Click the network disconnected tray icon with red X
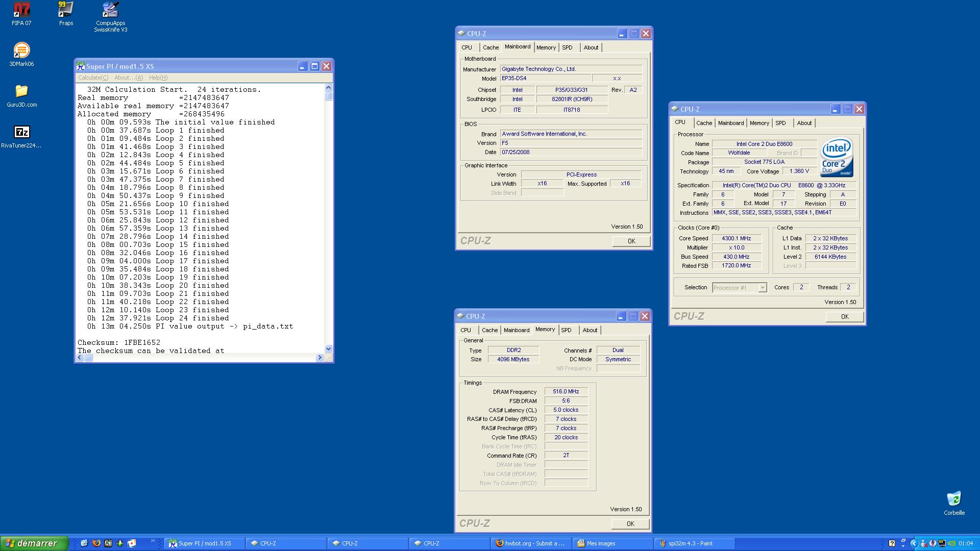Screen dimensions: 980x551 click(924, 543)
